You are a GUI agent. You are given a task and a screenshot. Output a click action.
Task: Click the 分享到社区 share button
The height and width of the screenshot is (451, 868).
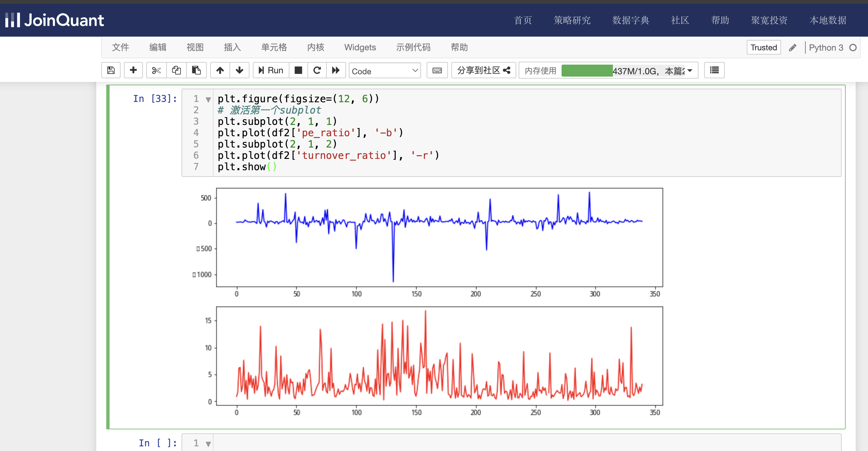click(x=484, y=70)
